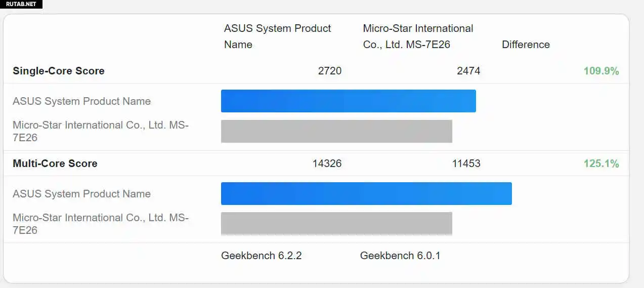Click the green 109.9% difference value

[x=601, y=71]
